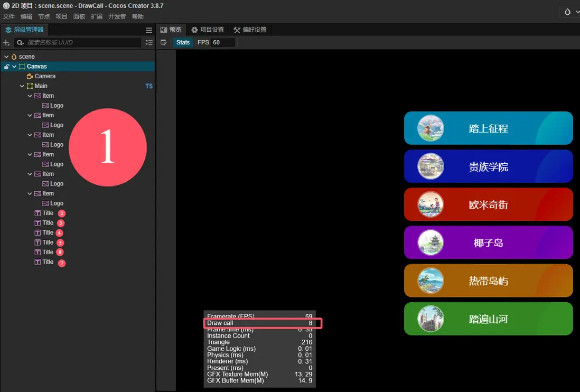
Task: Select the Title node marked 2
Action: (48, 213)
